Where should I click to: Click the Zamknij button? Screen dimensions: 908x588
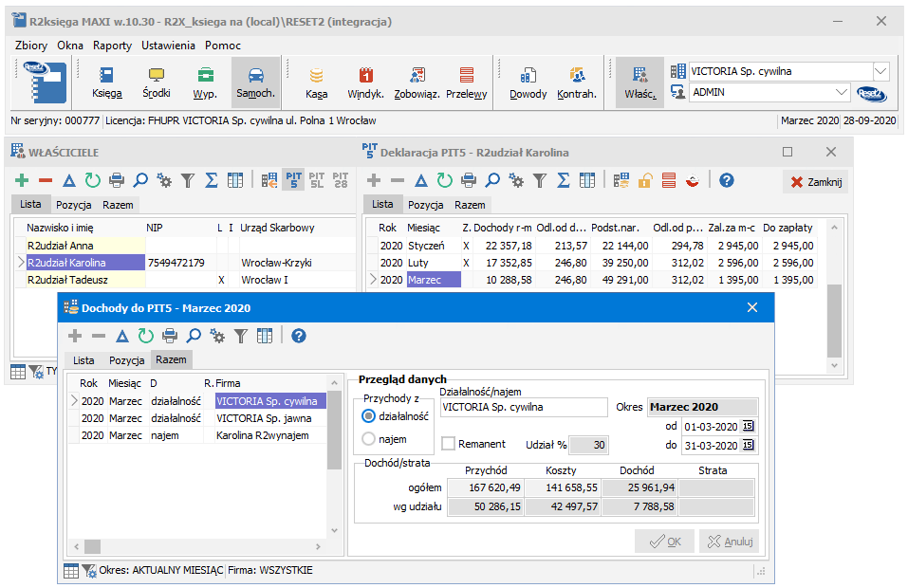[816, 182]
